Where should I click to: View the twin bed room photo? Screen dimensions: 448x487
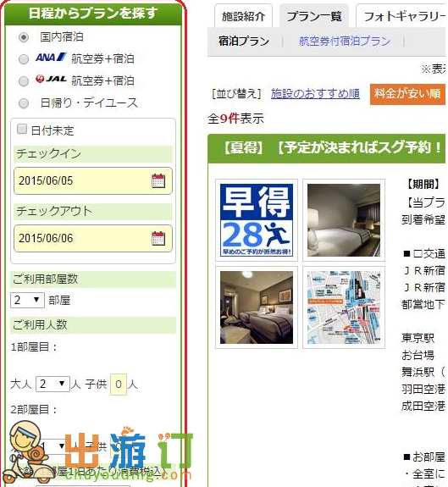[257, 307]
